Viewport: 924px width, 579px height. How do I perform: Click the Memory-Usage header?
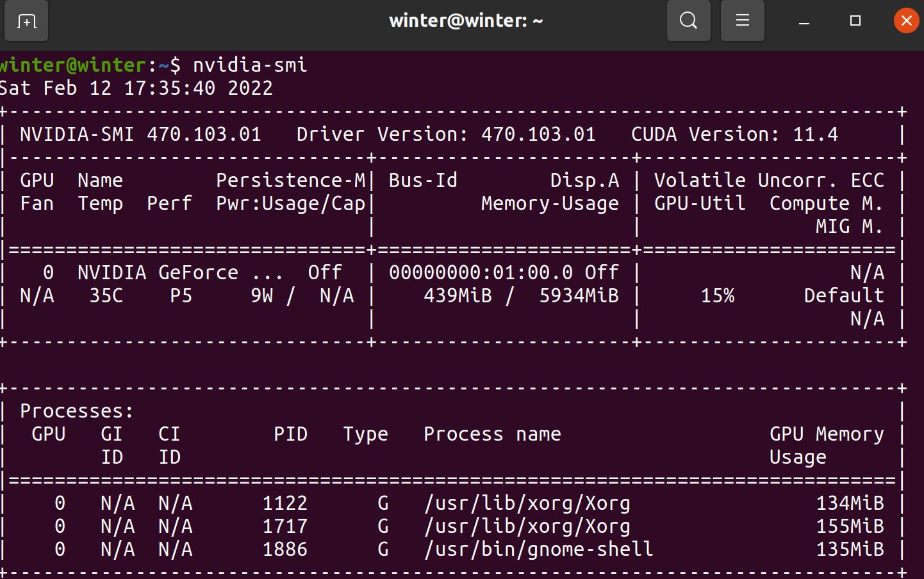[550, 204]
